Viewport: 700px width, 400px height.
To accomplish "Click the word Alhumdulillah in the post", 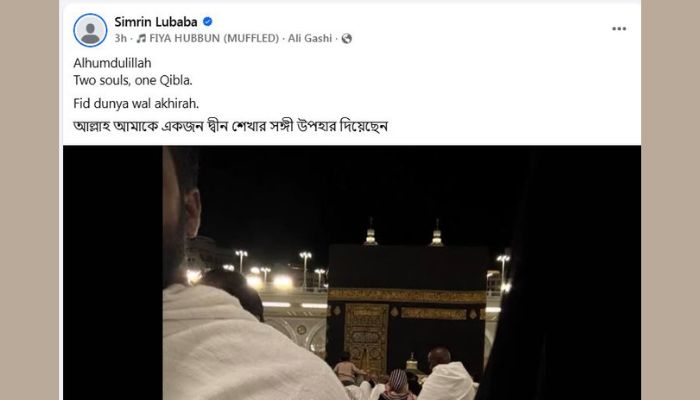I will pos(112,63).
